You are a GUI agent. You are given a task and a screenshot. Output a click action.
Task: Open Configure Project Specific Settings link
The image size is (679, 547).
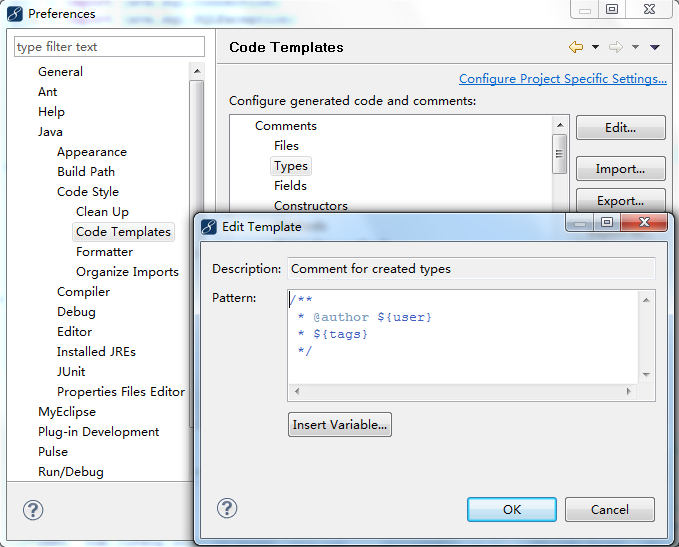coord(563,79)
